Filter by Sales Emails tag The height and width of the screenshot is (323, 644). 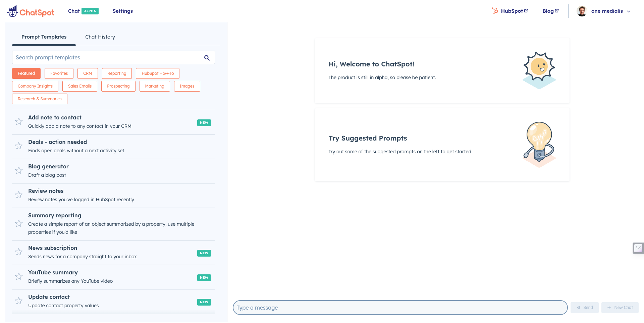point(80,86)
